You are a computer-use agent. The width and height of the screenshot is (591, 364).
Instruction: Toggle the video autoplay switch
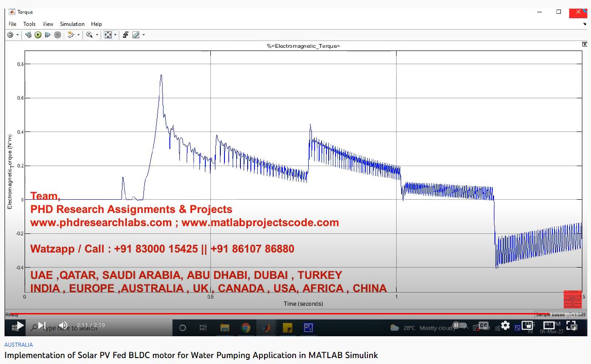pos(459,326)
